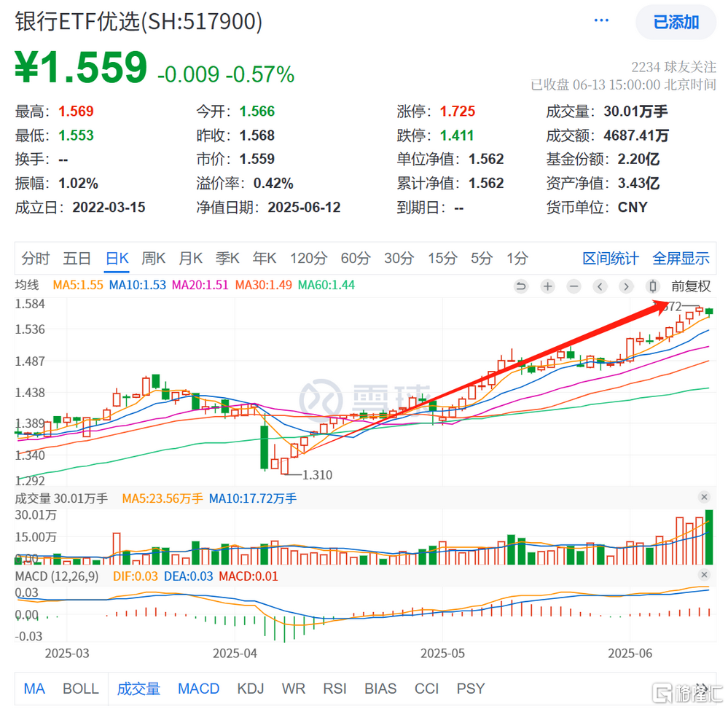Click the 2025-04 date axis label
Viewport: 728px width, 709px height.
click(235, 654)
